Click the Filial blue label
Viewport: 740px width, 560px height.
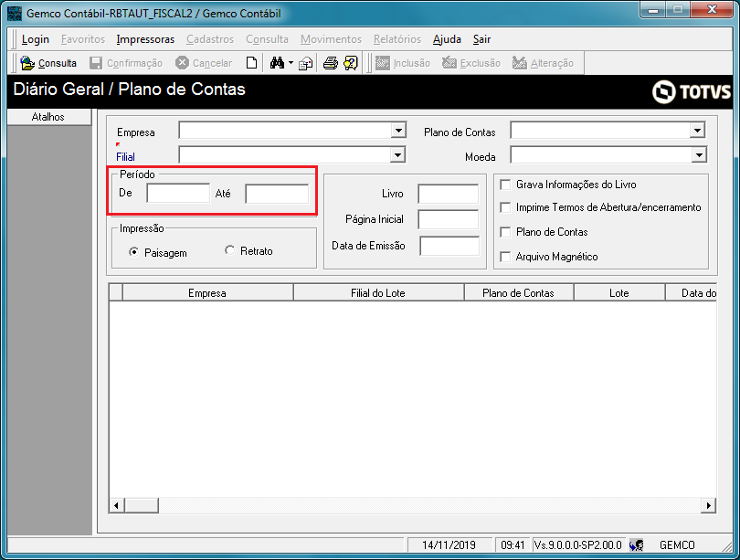[x=125, y=156]
